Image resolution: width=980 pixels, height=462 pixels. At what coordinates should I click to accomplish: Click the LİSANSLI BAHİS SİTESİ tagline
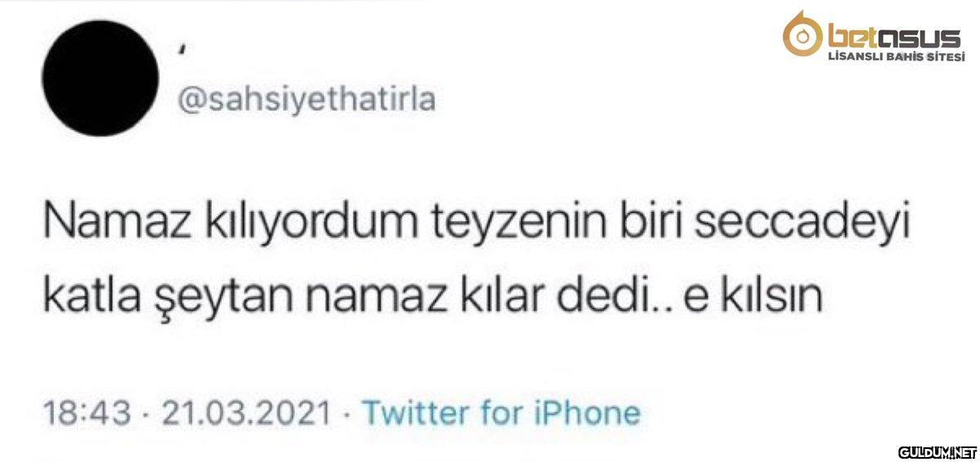[896, 57]
